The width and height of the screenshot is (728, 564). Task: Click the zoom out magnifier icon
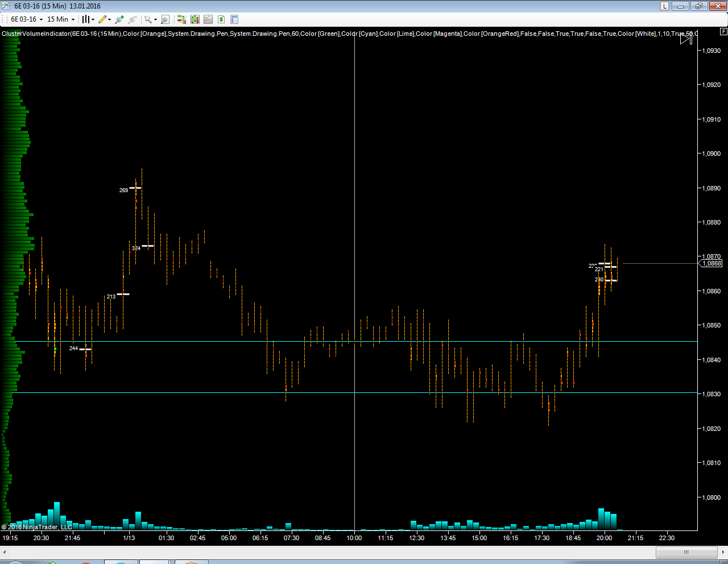133,19
